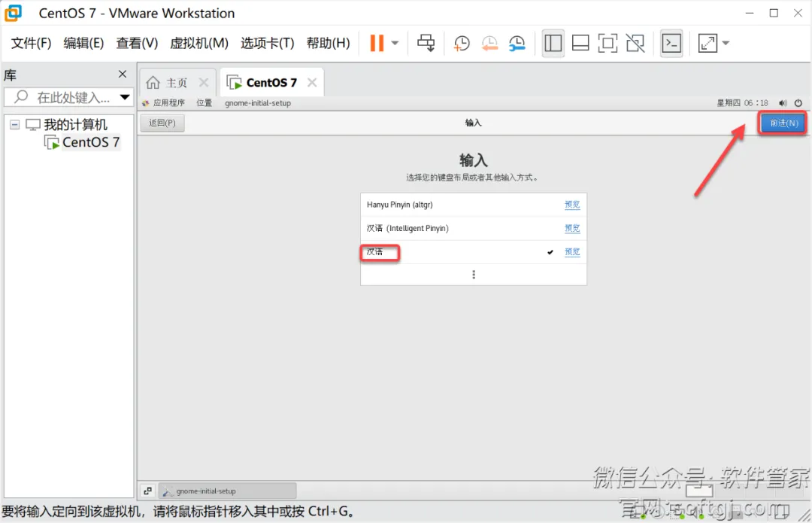
Task: Select 汉语 (Intelligent Pinyin) input source
Action: coord(474,228)
